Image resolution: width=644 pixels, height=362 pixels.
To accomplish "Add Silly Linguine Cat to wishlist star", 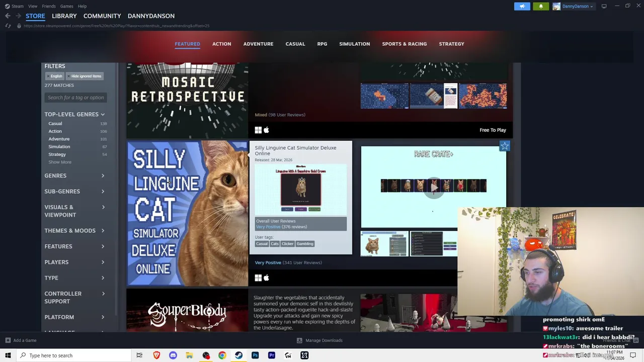I will 505,146.
